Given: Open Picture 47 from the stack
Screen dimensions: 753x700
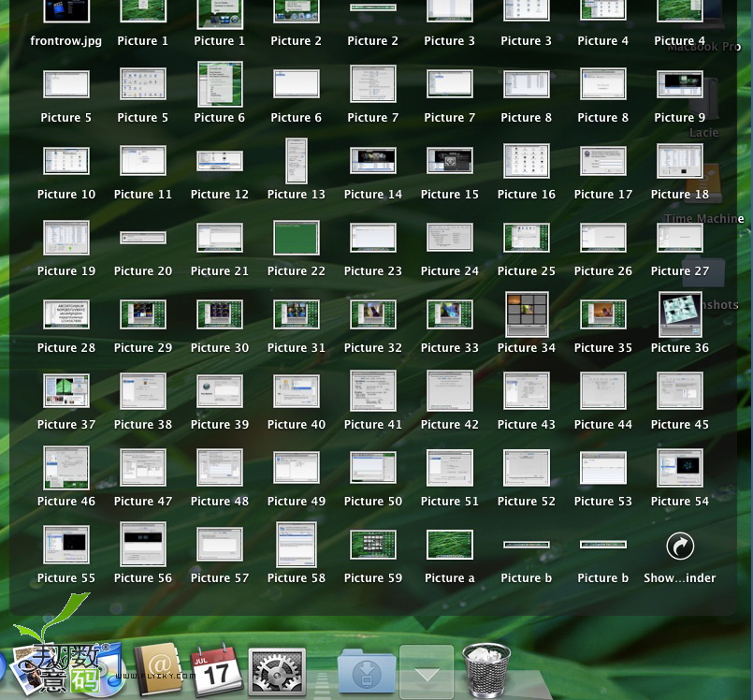Looking at the screenshot, I should coord(142,468).
